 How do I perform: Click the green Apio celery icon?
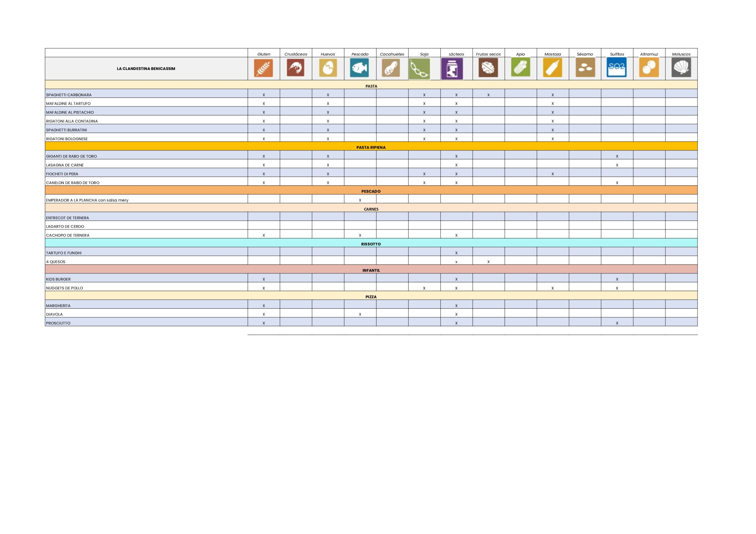coord(521,67)
